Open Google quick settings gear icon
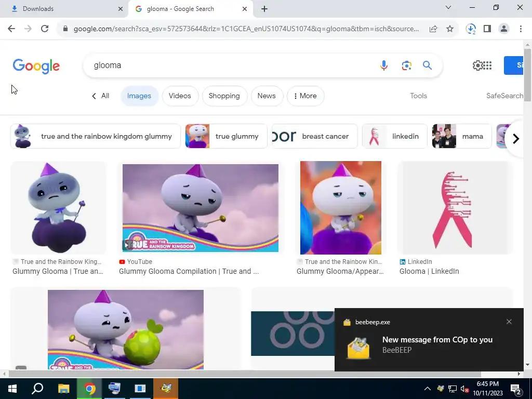The image size is (532, 399). click(x=477, y=65)
